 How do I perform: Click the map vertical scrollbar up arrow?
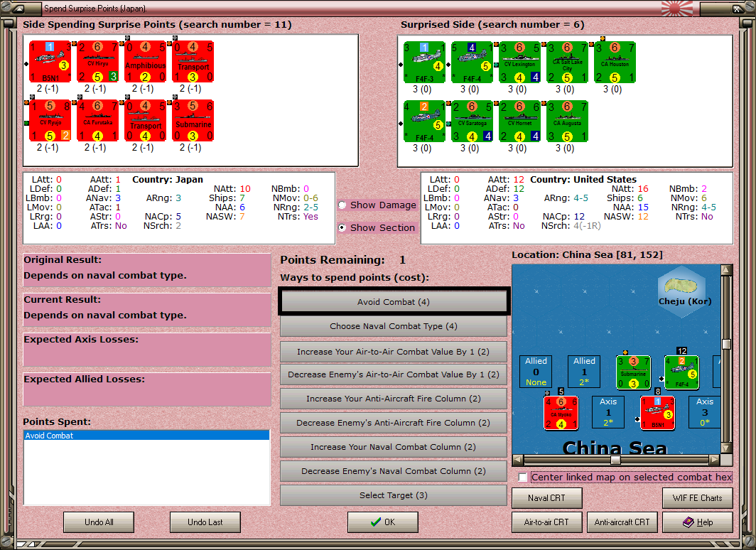pyautogui.click(x=727, y=270)
